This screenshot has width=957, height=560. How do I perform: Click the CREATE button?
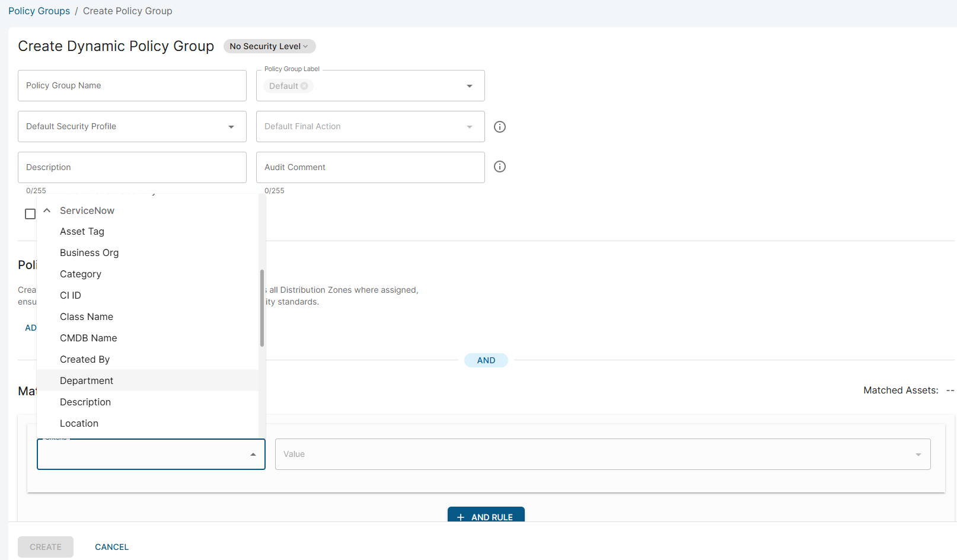[x=46, y=546]
